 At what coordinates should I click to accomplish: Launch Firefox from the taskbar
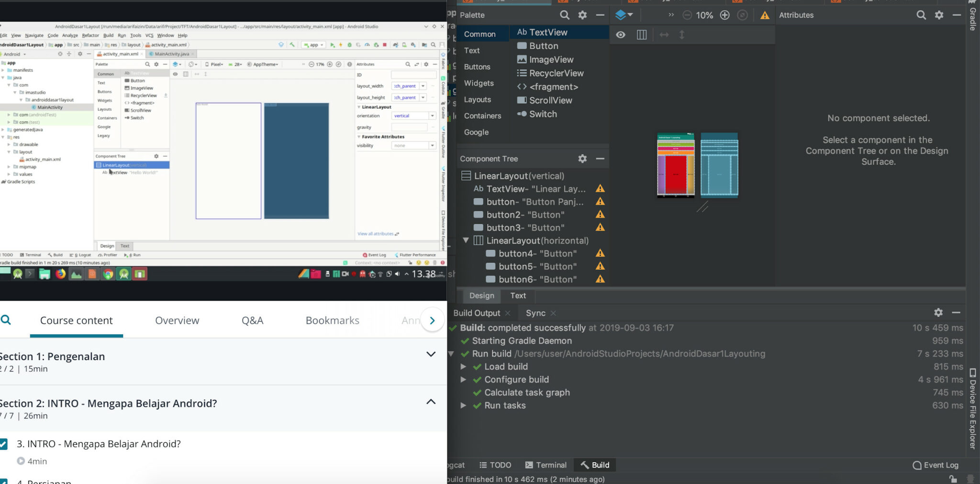61,273
